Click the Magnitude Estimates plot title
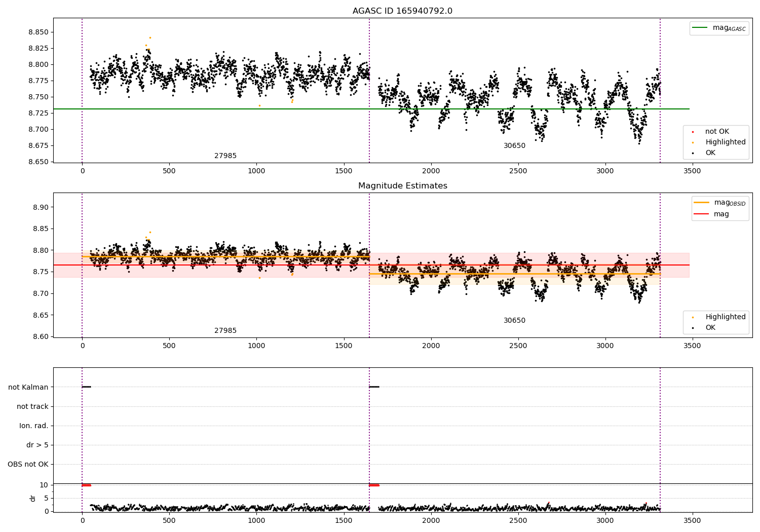The height and width of the screenshot is (532, 760). [x=402, y=186]
